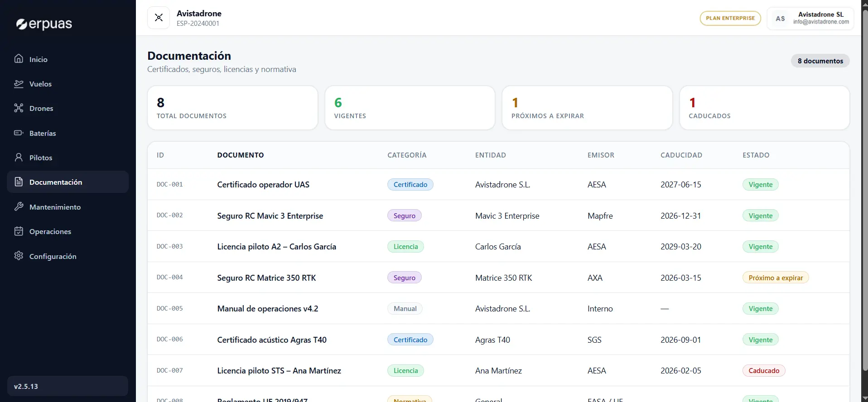Click the Plan Enterprise badge
The height and width of the screenshot is (402, 868).
[730, 18]
